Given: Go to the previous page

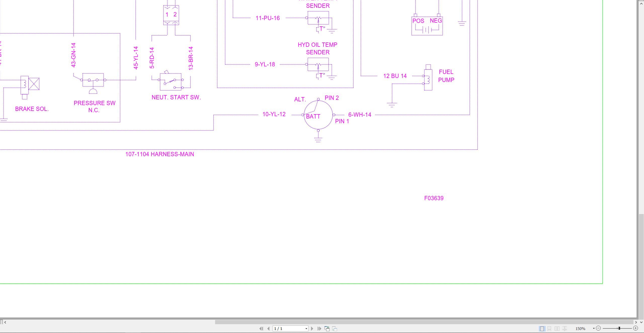Looking at the screenshot, I should pos(268,328).
